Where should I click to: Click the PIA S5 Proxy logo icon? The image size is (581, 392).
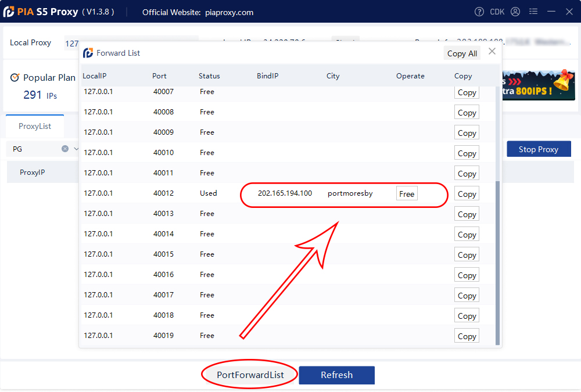tap(9, 12)
